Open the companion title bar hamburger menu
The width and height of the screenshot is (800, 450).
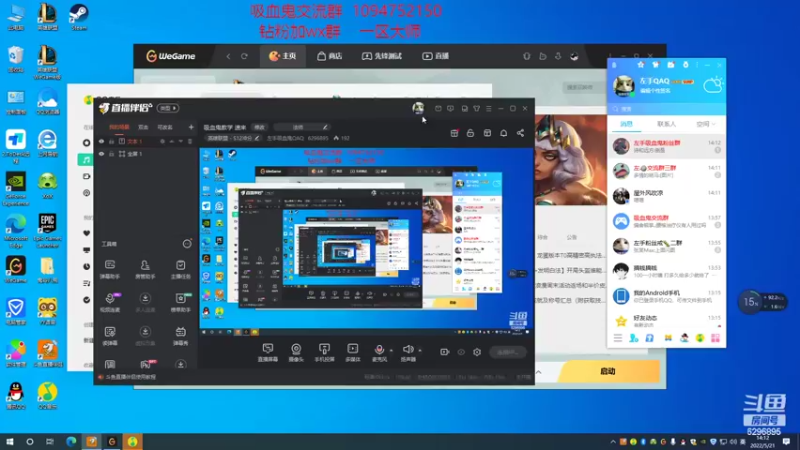[489, 108]
